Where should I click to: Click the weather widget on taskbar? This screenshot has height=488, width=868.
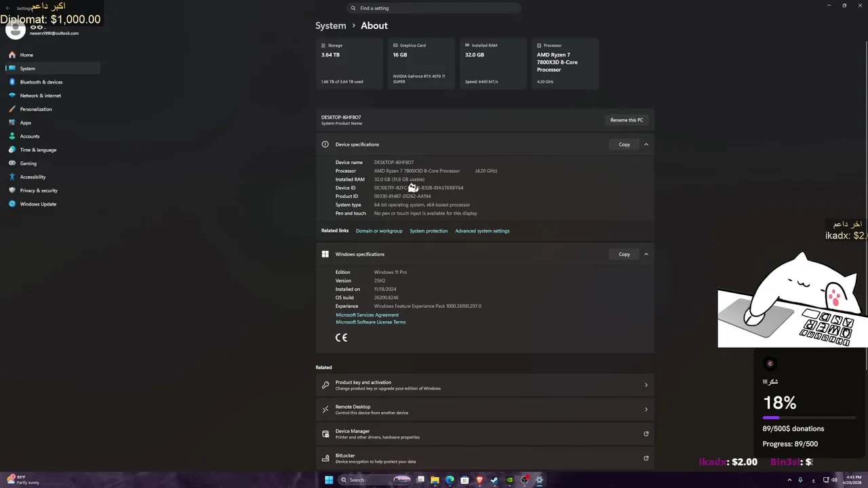[x=22, y=480]
